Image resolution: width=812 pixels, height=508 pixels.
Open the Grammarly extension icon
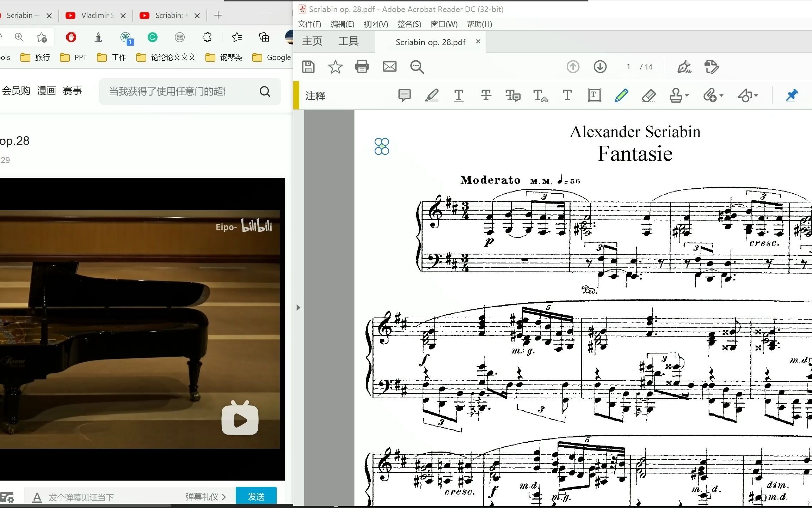152,37
